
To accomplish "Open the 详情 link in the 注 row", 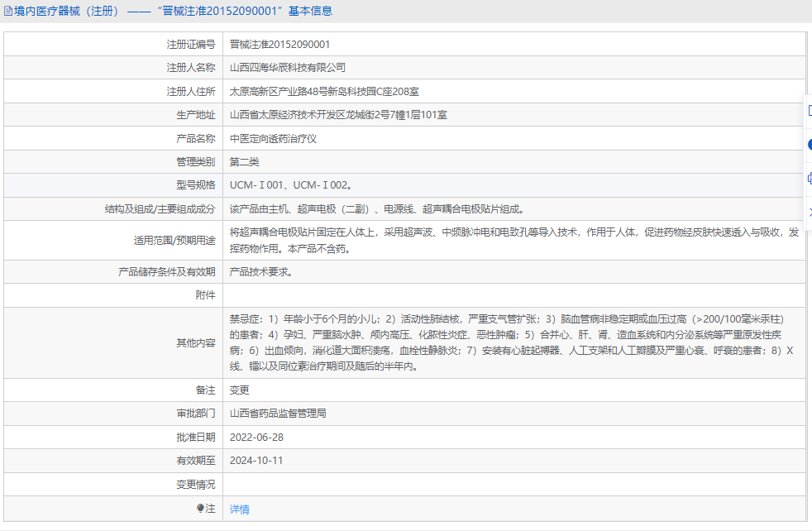I will [x=239, y=509].
